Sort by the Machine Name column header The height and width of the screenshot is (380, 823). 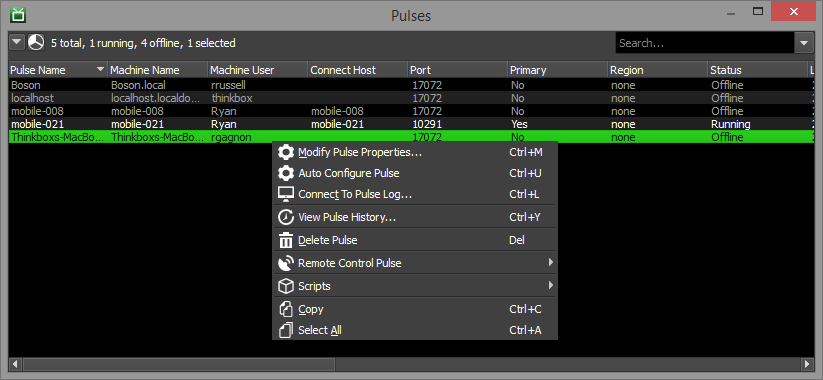[158, 70]
